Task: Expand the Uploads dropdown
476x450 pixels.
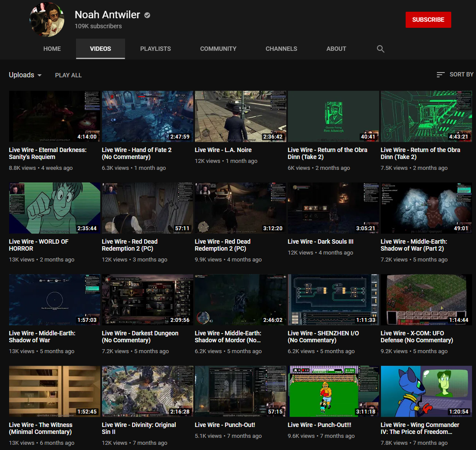Action: pyautogui.click(x=25, y=75)
